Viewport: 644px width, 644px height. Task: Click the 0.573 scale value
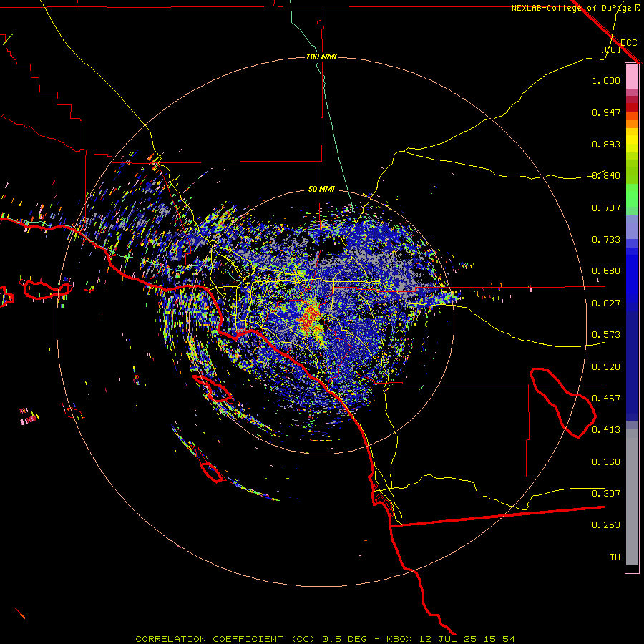click(x=606, y=335)
